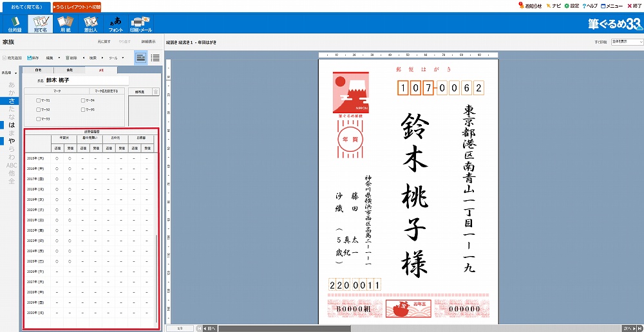
Task: Toggle 2026年 年賀状 sent cell
Action: tap(57, 272)
